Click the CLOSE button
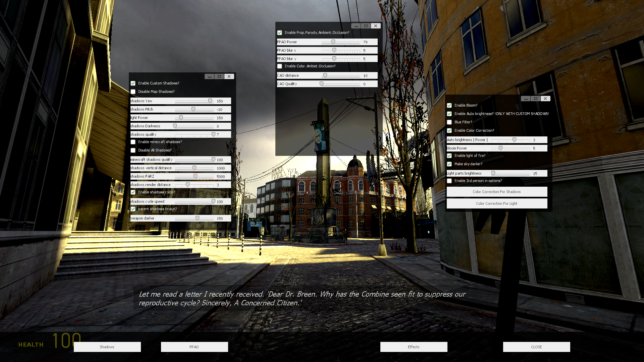The width and height of the screenshot is (644, 362). 536,347
